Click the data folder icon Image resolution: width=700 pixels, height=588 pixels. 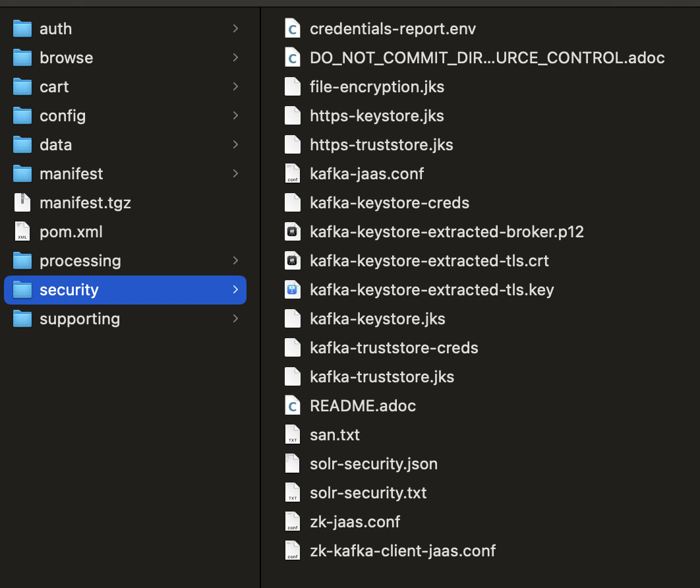click(22, 145)
